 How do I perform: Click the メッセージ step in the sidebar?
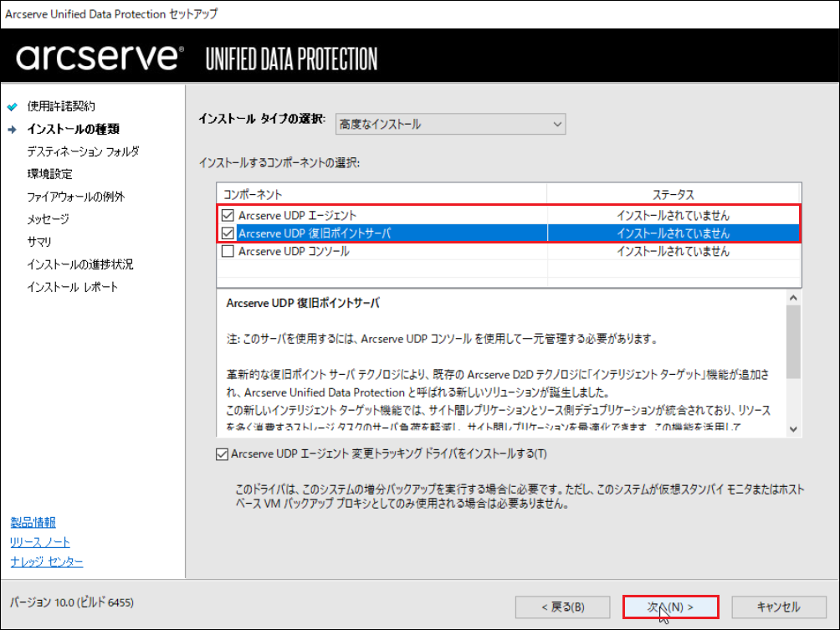[x=48, y=219]
